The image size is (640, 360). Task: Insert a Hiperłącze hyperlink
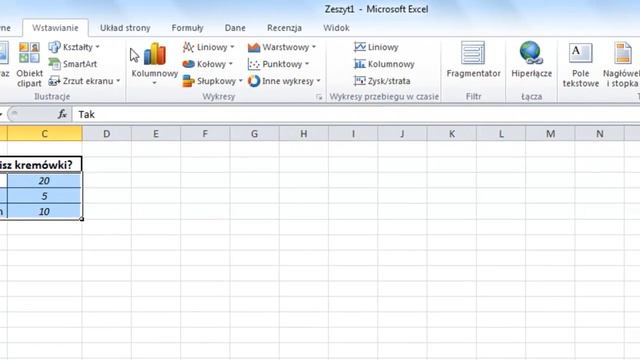coord(531,60)
